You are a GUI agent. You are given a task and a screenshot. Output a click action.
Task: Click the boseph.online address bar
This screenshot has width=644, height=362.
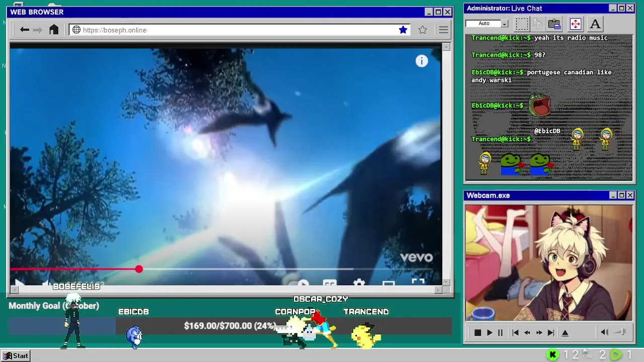coord(239,30)
